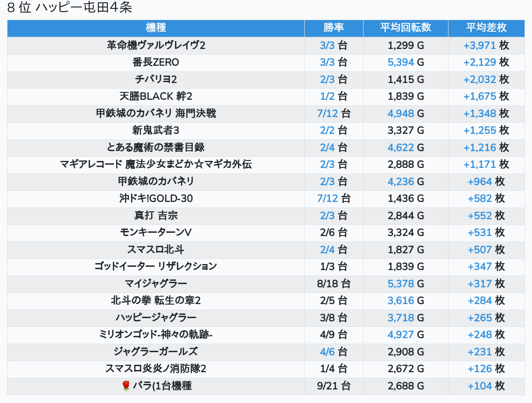Click average spins 1,299 G value
Image resolution: width=532 pixels, height=403 pixels.
tap(406, 45)
